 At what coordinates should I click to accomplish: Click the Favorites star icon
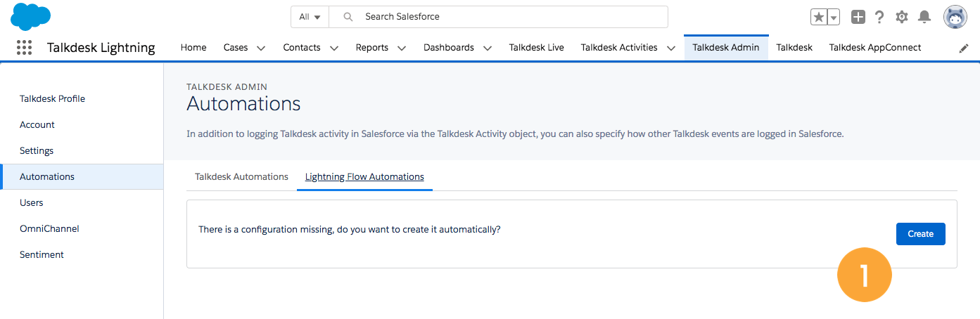(x=819, y=17)
